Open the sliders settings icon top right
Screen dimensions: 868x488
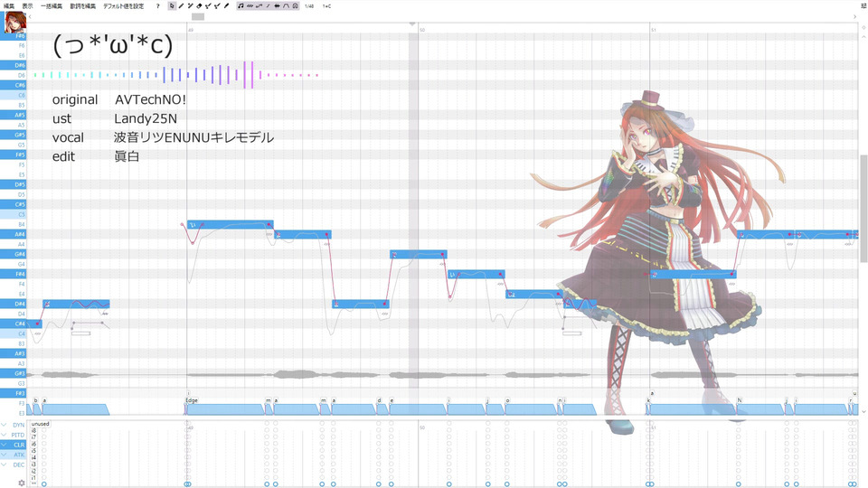point(863,6)
